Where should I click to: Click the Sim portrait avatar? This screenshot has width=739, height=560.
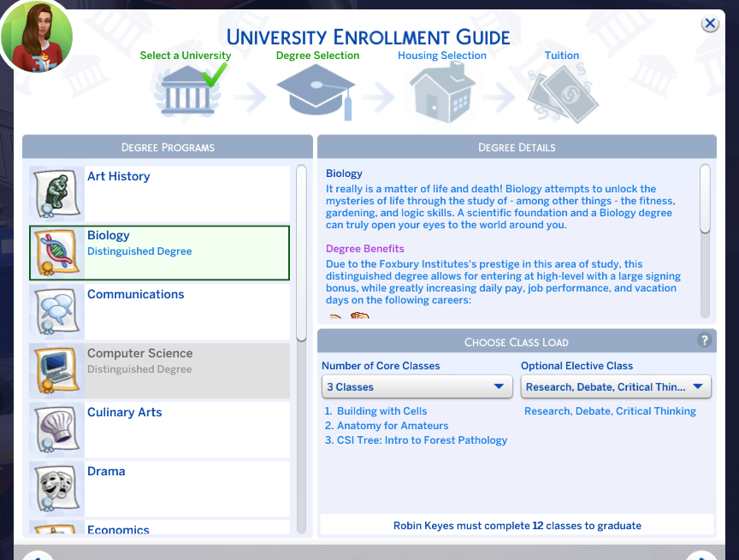(x=37, y=36)
